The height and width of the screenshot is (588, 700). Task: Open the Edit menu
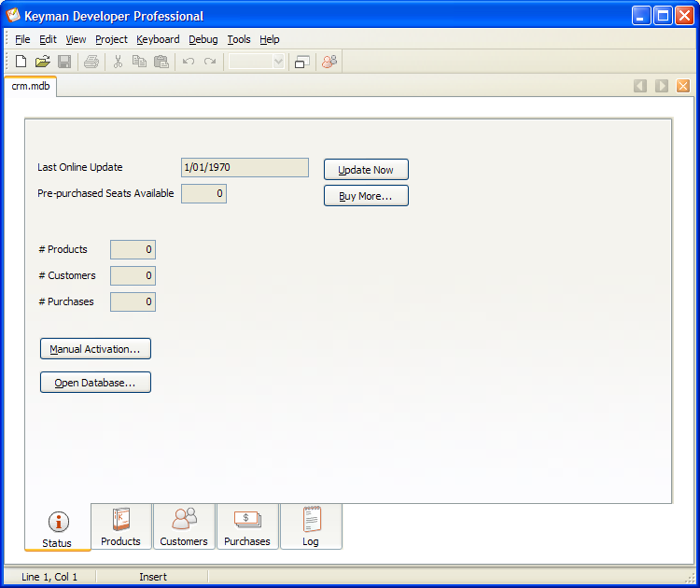click(x=48, y=39)
